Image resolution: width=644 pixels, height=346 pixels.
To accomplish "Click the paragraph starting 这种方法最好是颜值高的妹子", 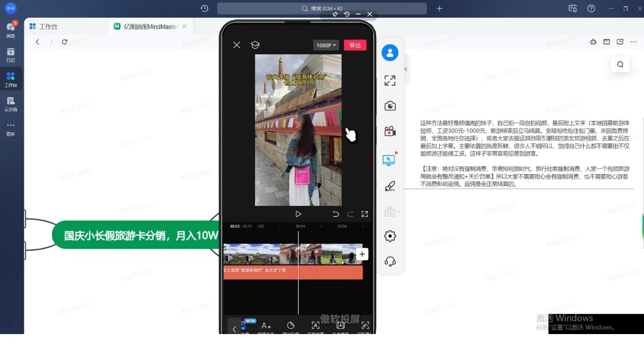I will 525,138.
